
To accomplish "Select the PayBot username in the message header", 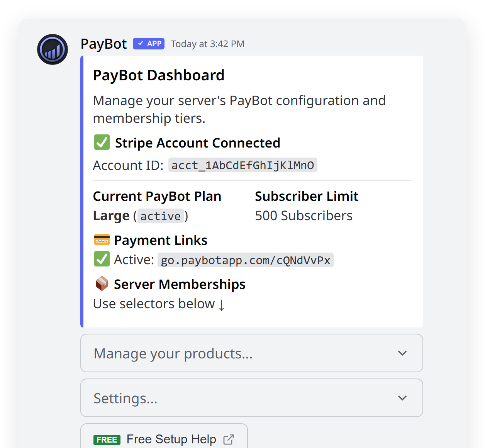I will [x=103, y=44].
